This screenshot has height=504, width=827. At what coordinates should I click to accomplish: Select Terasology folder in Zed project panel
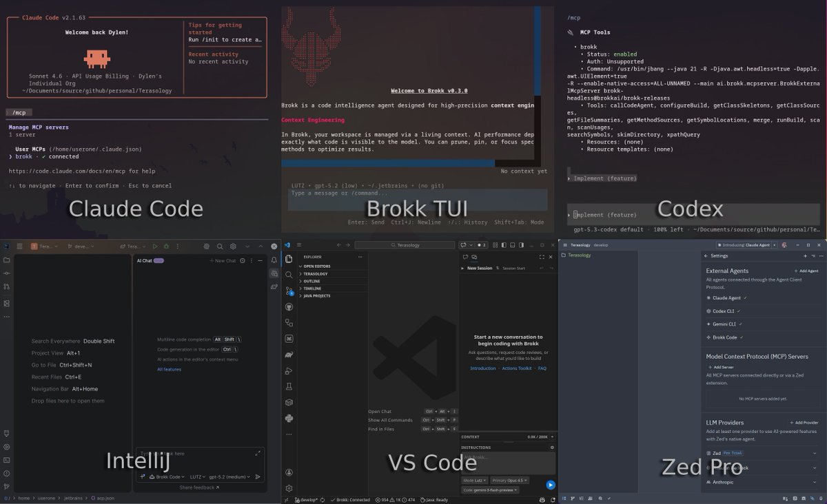pos(579,255)
